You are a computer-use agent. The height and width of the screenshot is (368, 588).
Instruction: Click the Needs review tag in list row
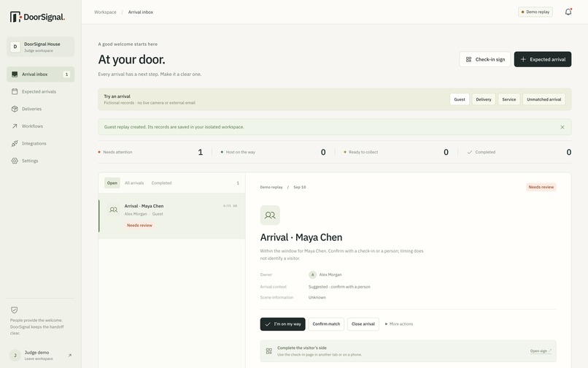pos(139,226)
